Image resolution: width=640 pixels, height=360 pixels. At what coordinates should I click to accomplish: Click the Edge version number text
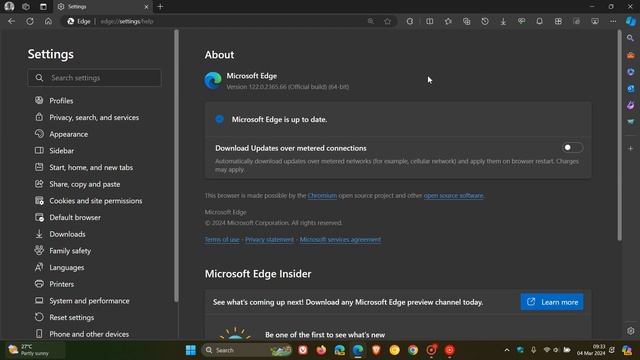287,87
